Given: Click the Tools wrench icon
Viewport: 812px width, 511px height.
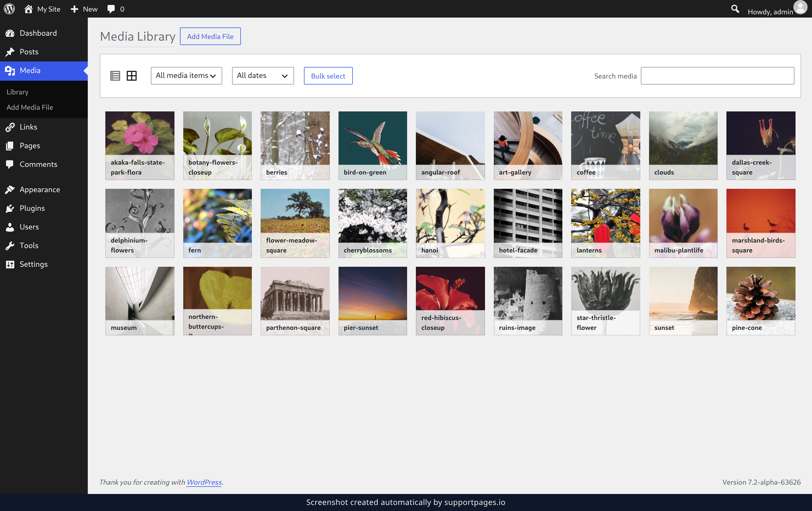Looking at the screenshot, I should click(10, 246).
